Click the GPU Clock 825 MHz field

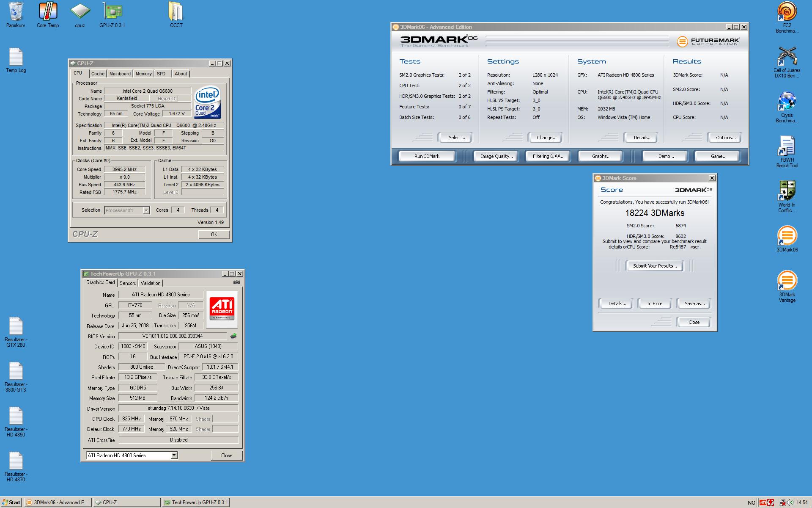(x=131, y=419)
